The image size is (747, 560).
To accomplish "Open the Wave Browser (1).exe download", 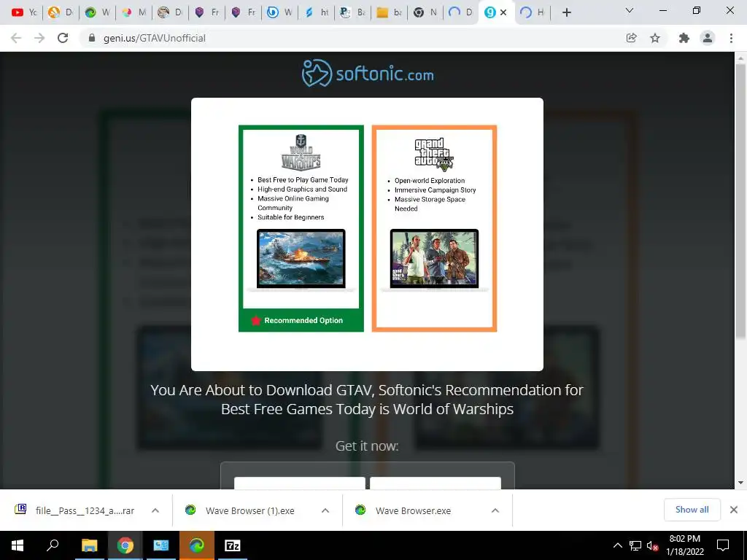I will pyautogui.click(x=239, y=510).
